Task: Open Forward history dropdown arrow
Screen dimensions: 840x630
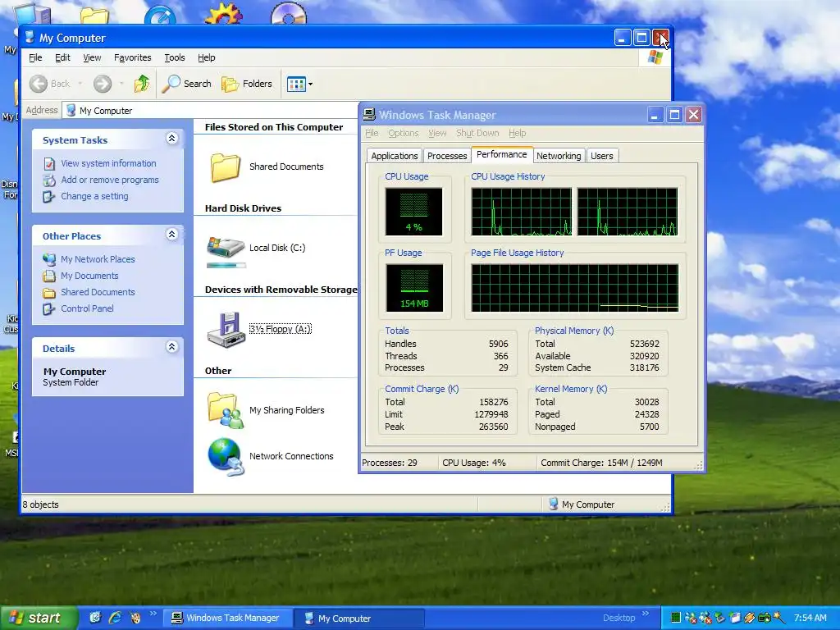Action: tap(122, 84)
